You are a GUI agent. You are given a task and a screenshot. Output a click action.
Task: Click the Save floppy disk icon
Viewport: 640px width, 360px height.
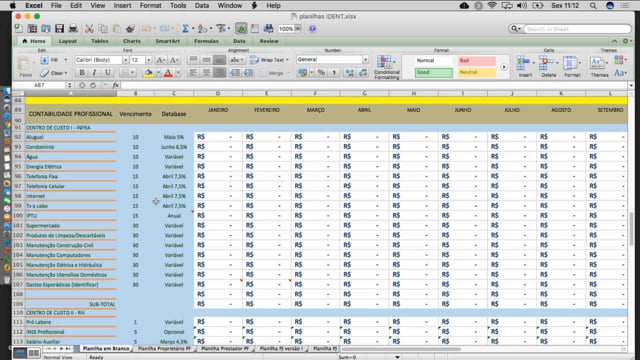[60, 29]
